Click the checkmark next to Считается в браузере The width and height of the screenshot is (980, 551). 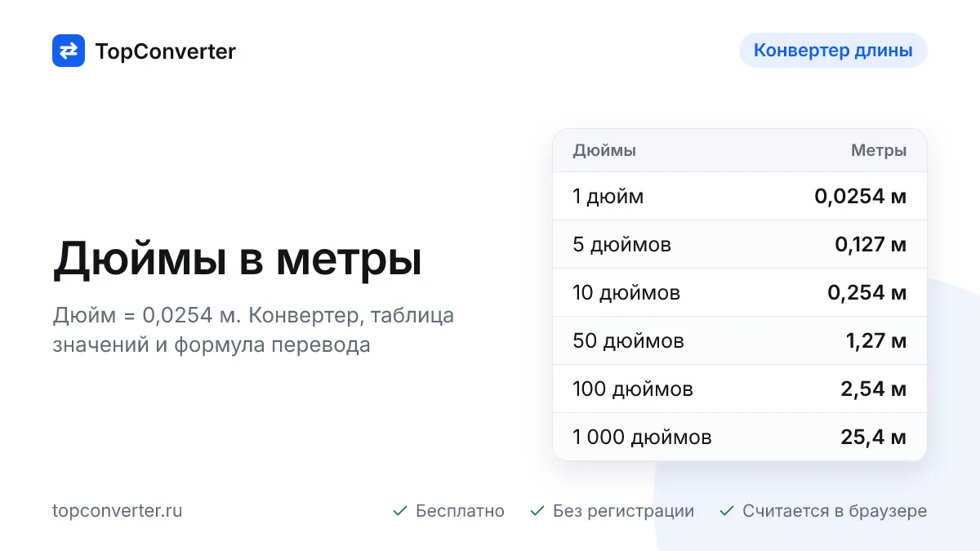727,511
